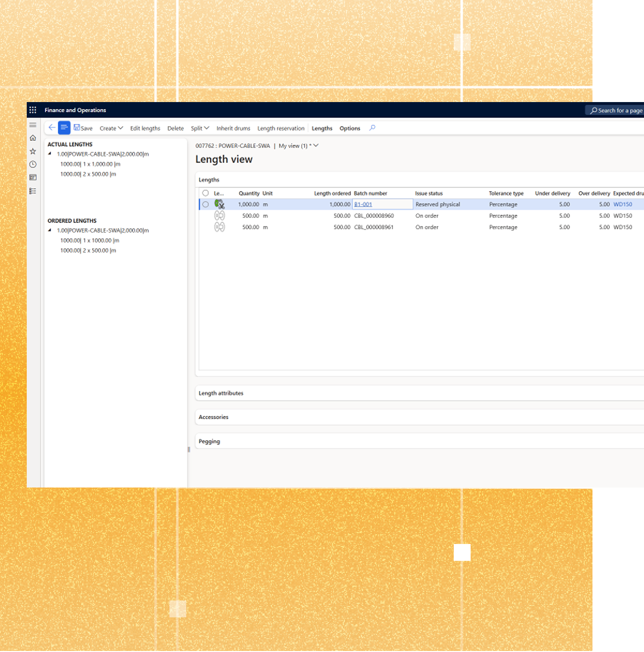Select the 1,000.00 m row radio button
The image size is (644, 652).
pyautogui.click(x=206, y=204)
